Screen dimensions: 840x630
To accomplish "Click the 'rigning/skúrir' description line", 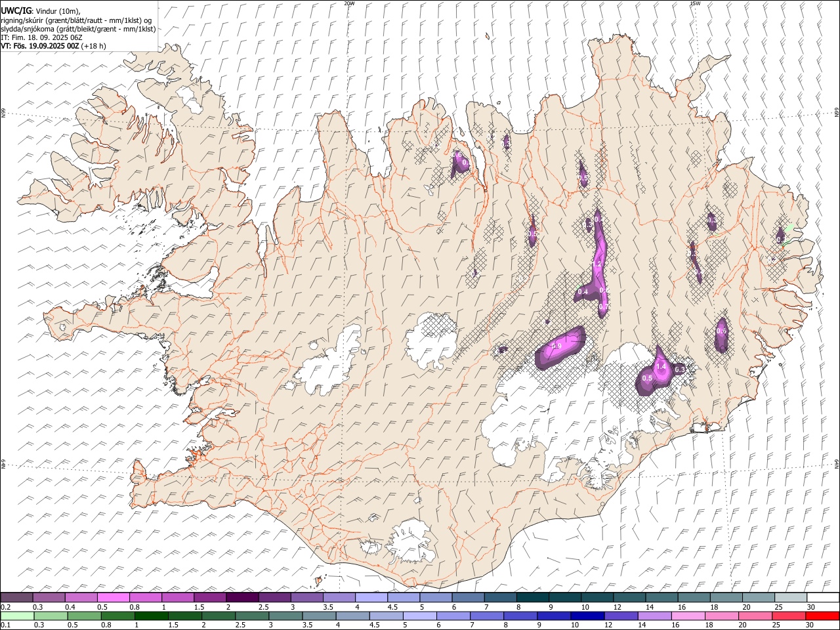I will point(77,20).
